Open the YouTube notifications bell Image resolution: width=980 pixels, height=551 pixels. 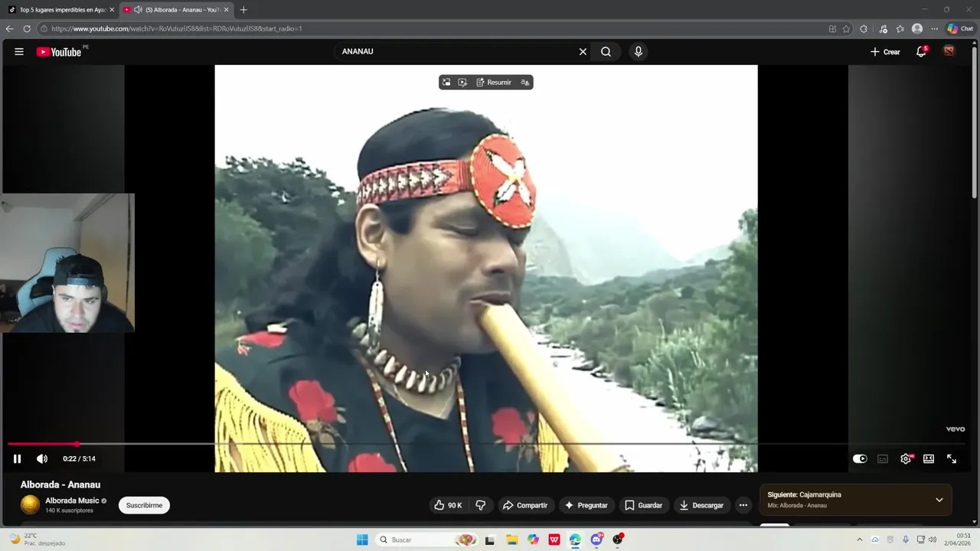click(921, 52)
